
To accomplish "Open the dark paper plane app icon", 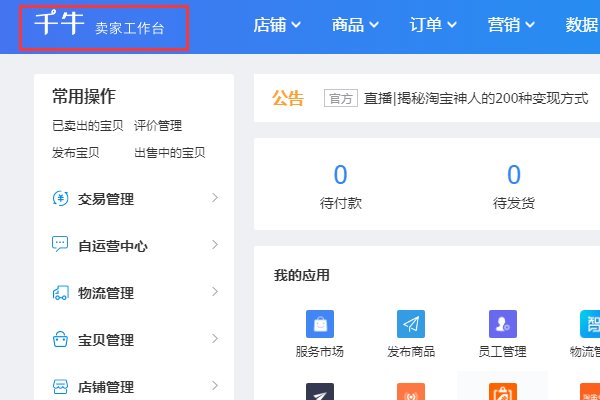I will (x=320, y=392).
